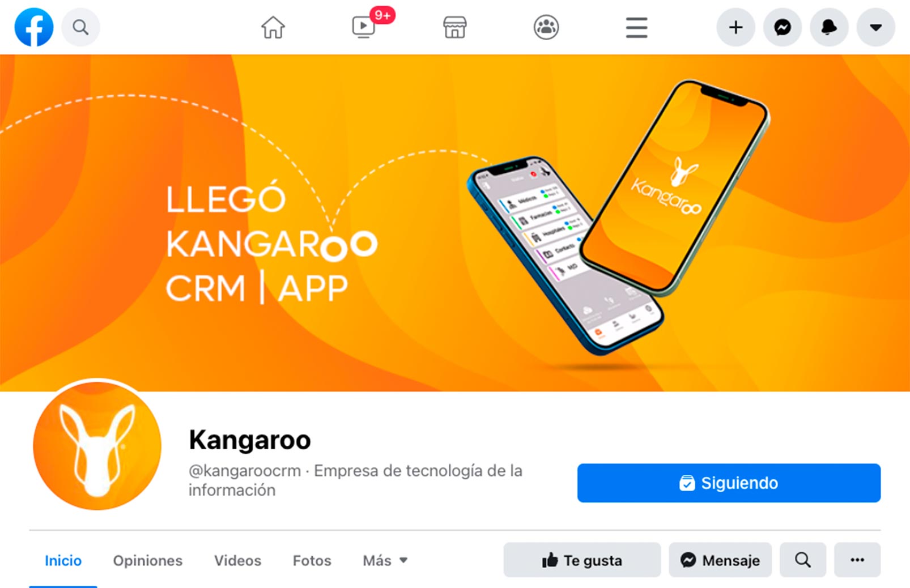Open the search magnifier in top bar
The height and width of the screenshot is (588, 910).
click(x=80, y=27)
